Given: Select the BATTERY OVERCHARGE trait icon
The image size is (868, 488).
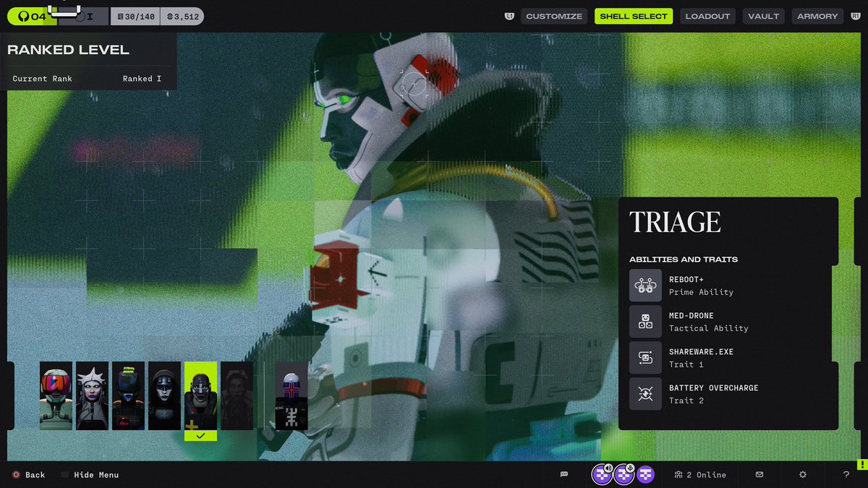Looking at the screenshot, I should [645, 394].
